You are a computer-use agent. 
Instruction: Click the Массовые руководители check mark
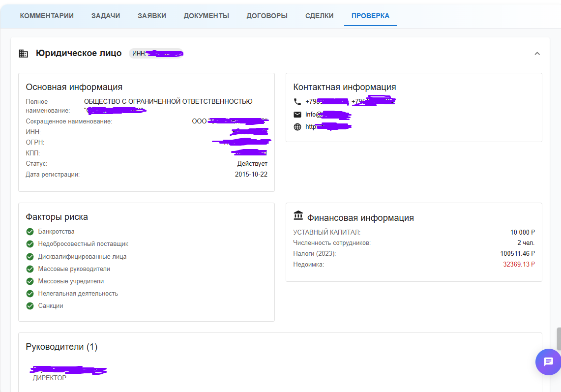(30, 269)
